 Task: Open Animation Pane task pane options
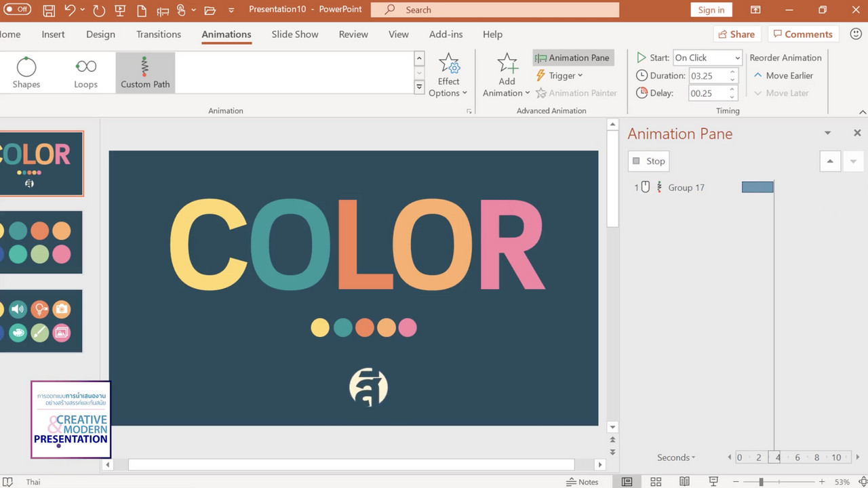[x=827, y=133]
